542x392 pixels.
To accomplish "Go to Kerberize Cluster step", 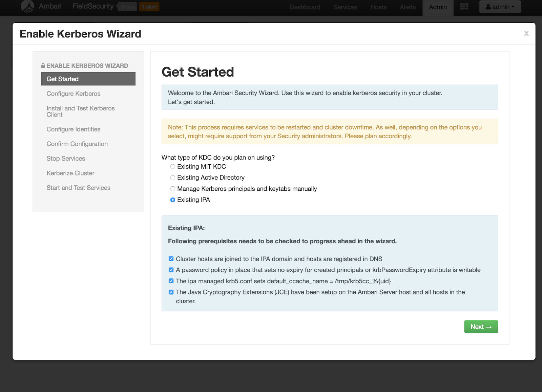I will (70, 173).
